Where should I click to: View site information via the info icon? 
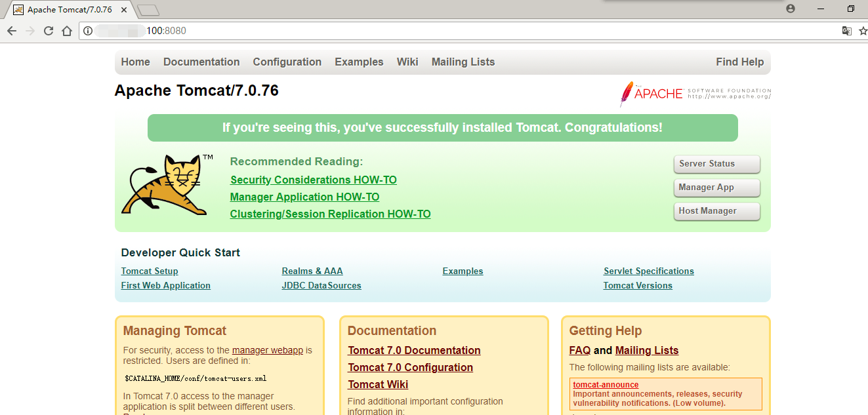pyautogui.click(x=88, y=31)
